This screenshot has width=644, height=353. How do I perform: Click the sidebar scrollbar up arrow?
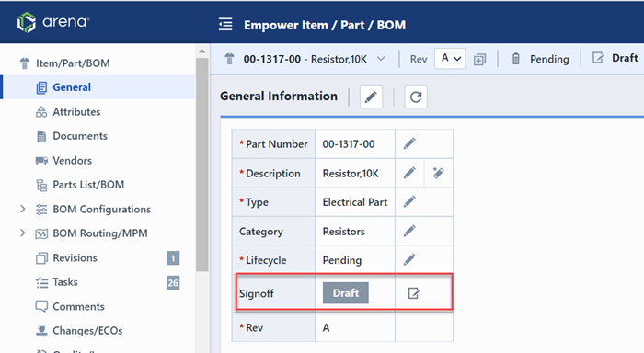202,51
